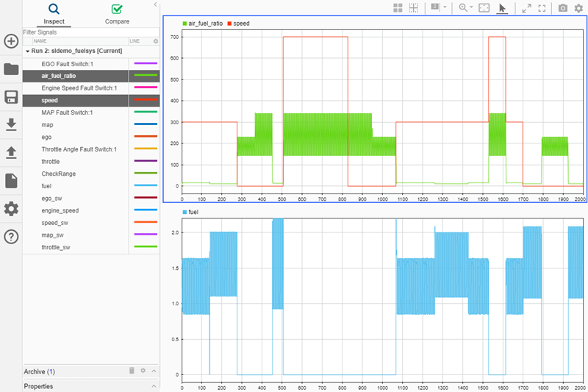The width and height of the screenshot is (588, 392).
Task: Click the full screen brackets icon
Action: [542, 8]
